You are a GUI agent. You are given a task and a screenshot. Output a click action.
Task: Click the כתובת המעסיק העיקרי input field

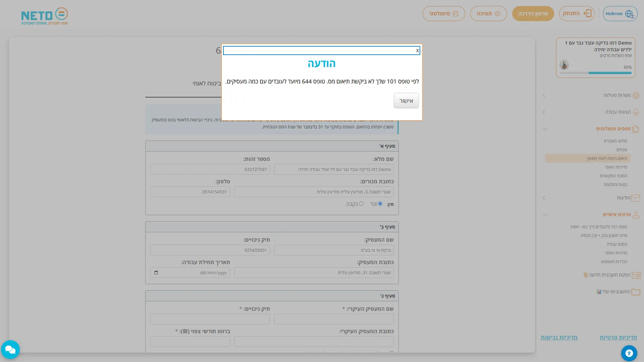[x=314, y=342]
